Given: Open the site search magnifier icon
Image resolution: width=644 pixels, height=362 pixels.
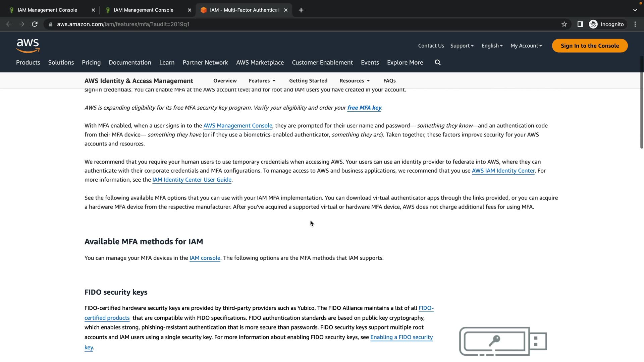Looking at the screenshot, I should tap(438, 63).
